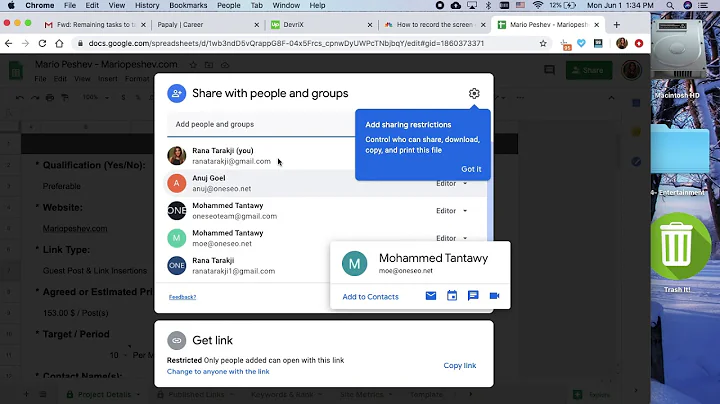Image resolution: width=720 pixels, height=404 pixels.
Task: Start a video call from contact card
Action: click(x=494, y=296)
